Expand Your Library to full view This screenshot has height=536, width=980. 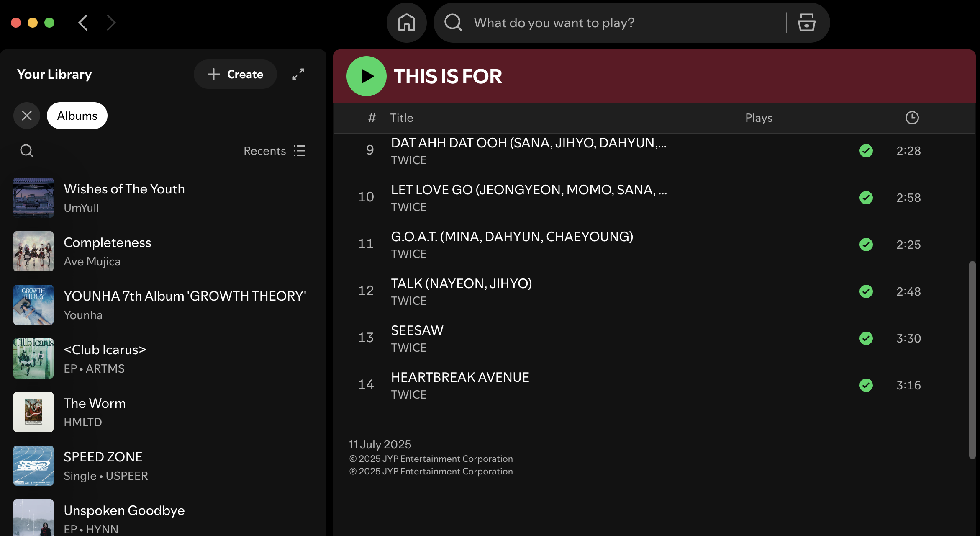point(298,74)
